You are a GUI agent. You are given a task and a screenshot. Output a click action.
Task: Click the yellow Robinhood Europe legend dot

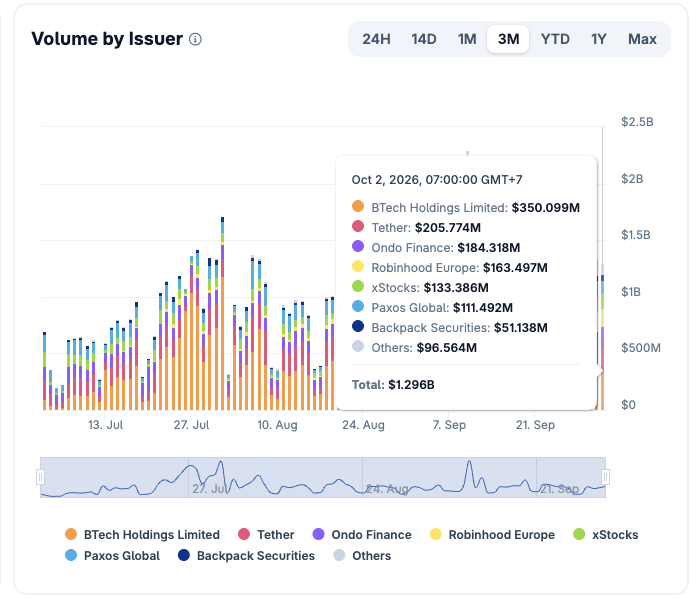(x=436, y=534)
